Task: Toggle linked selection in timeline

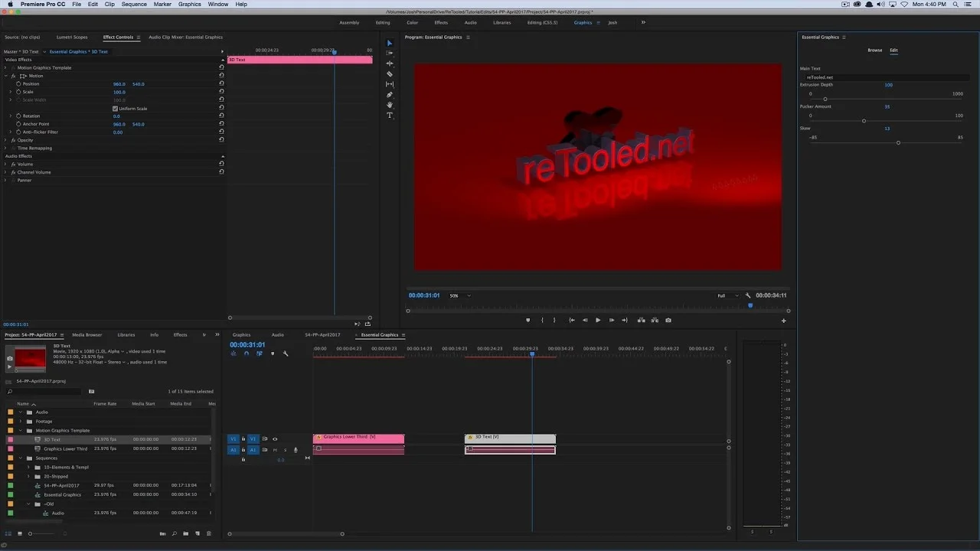Action: tap(260, 354)
